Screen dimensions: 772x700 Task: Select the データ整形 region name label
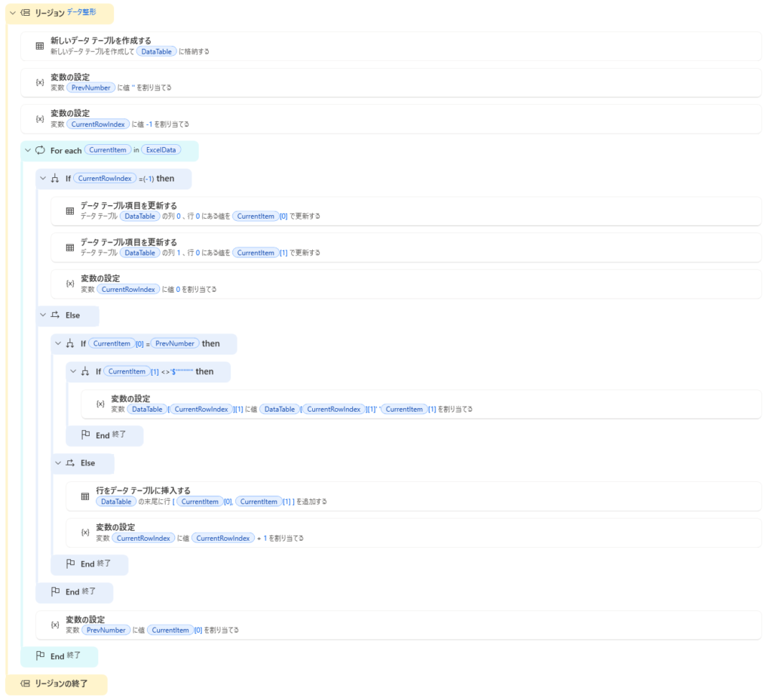pos(81,12)
